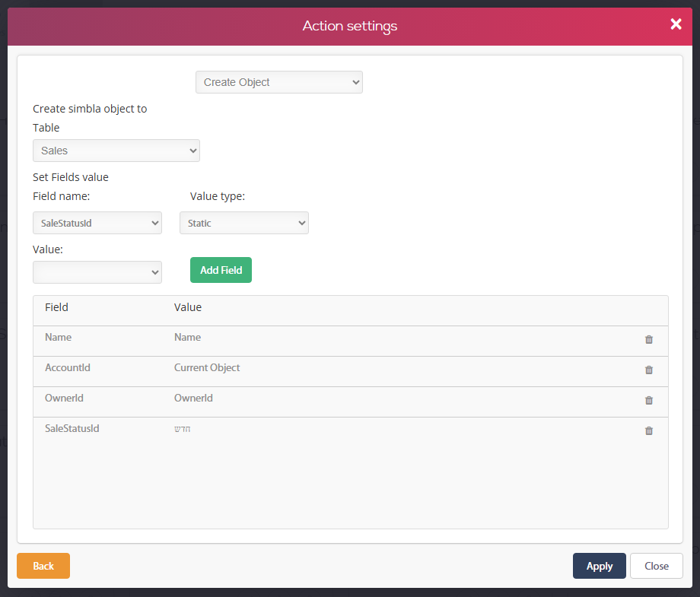The image size is (700, 597).
Task: Delete the OwnerId field row
Action: coord(649,400)
